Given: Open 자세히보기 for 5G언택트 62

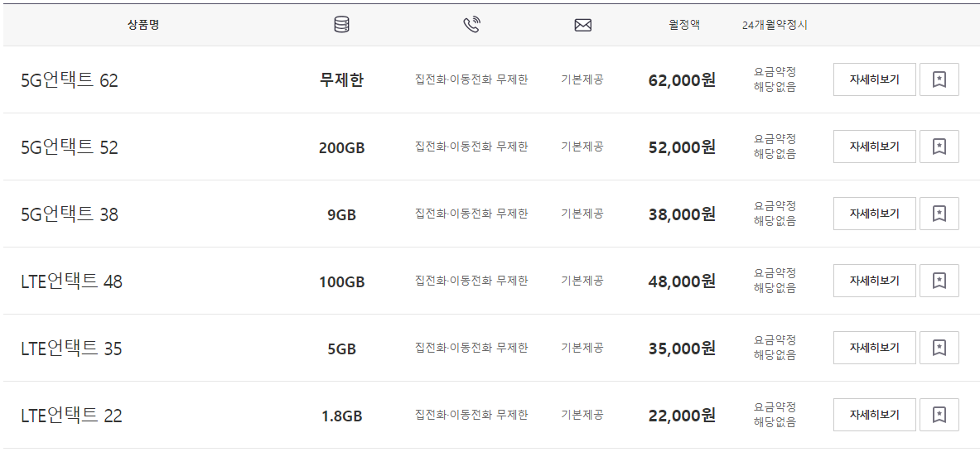Looking at the screenshot, I should coord(874,79).
